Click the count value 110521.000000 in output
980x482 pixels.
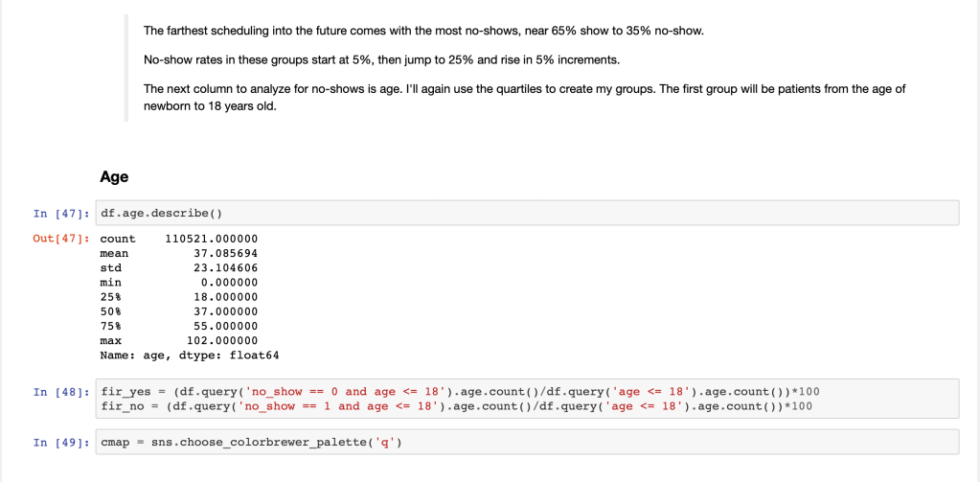point(212,239)
